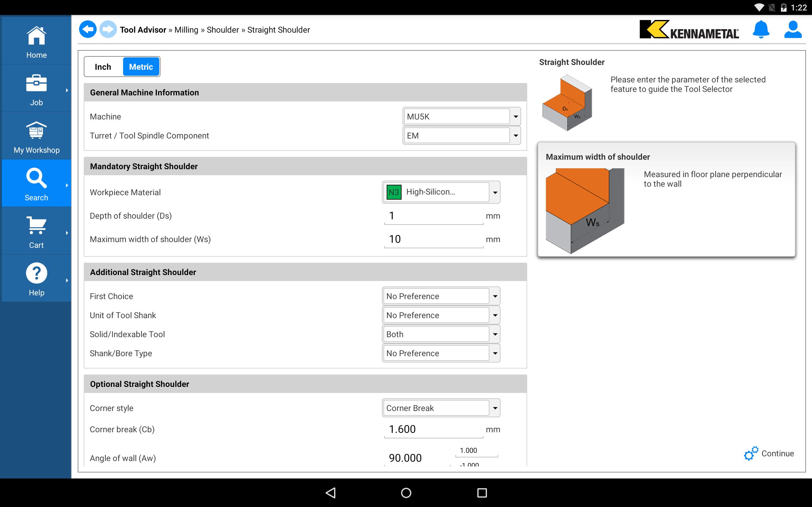
Task: Click the Depth of shoulder input field
Action: point(433,216)
